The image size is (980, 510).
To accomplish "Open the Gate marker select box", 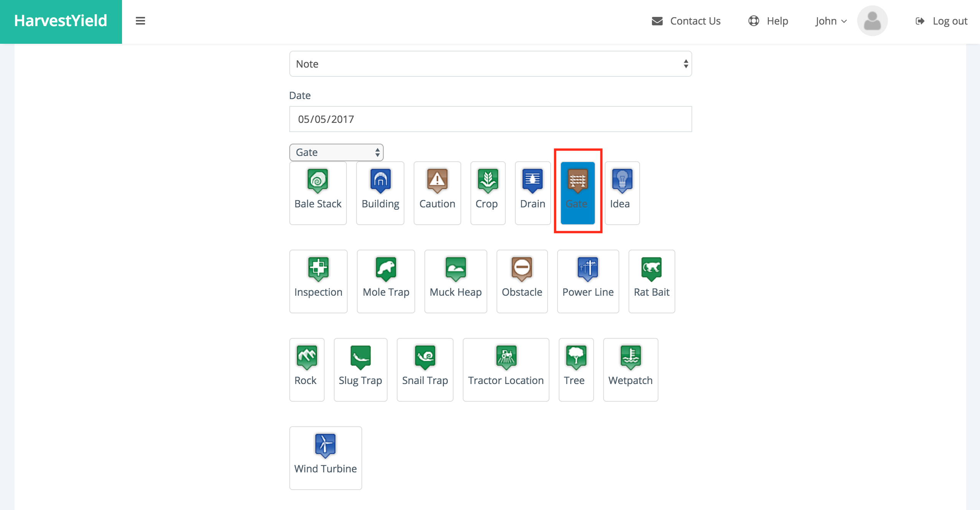I will coord(336,152).
